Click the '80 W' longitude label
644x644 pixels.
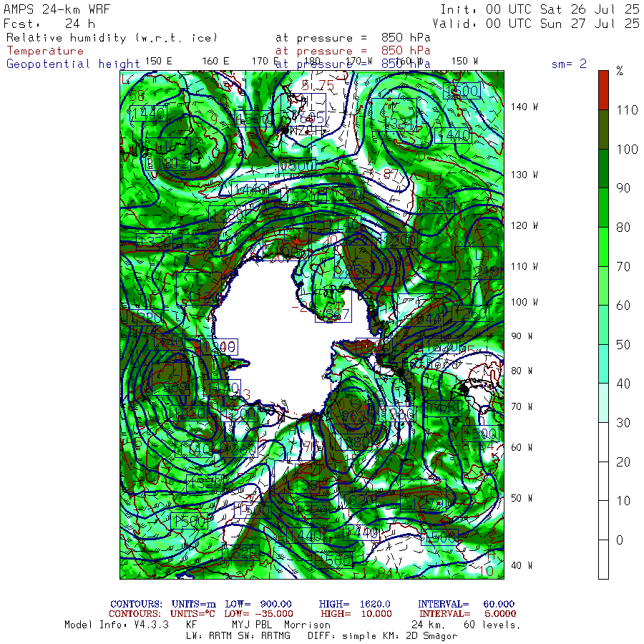click(x=522, y=371)
